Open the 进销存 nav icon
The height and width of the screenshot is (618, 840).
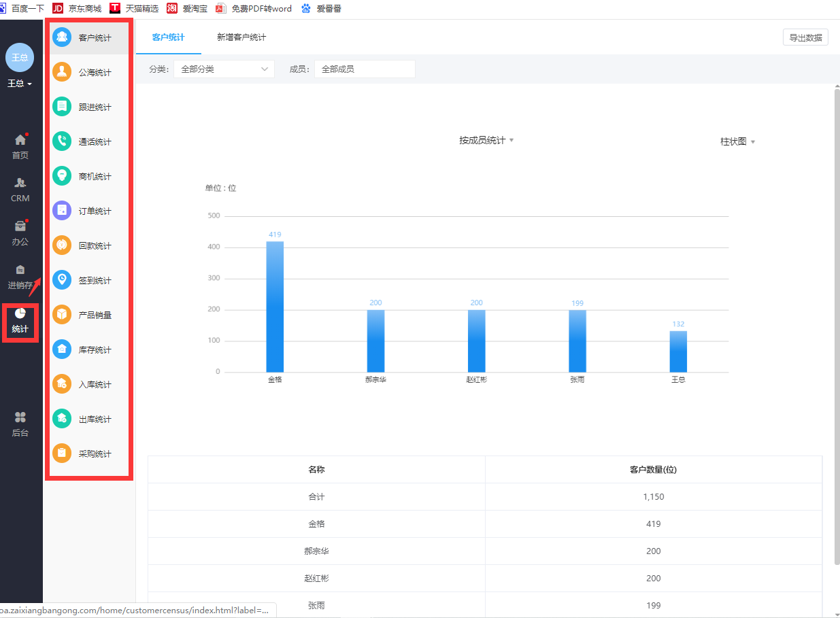pos(20,270)
